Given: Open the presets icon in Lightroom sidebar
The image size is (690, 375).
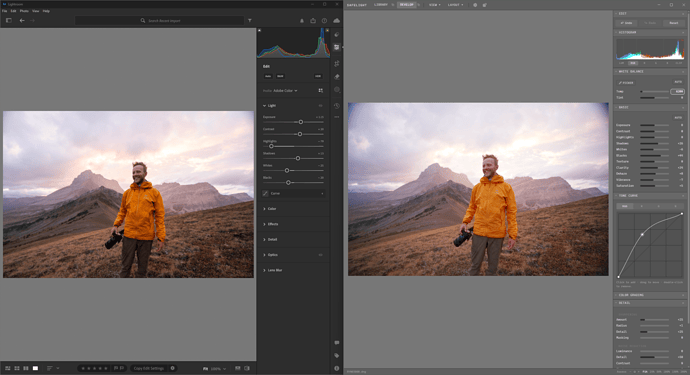Looking at the screenshot, I should tap(337, 34).
